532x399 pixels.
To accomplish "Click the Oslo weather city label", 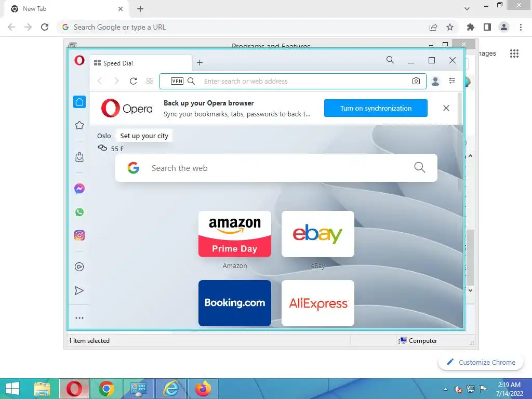I will [104, 136].
